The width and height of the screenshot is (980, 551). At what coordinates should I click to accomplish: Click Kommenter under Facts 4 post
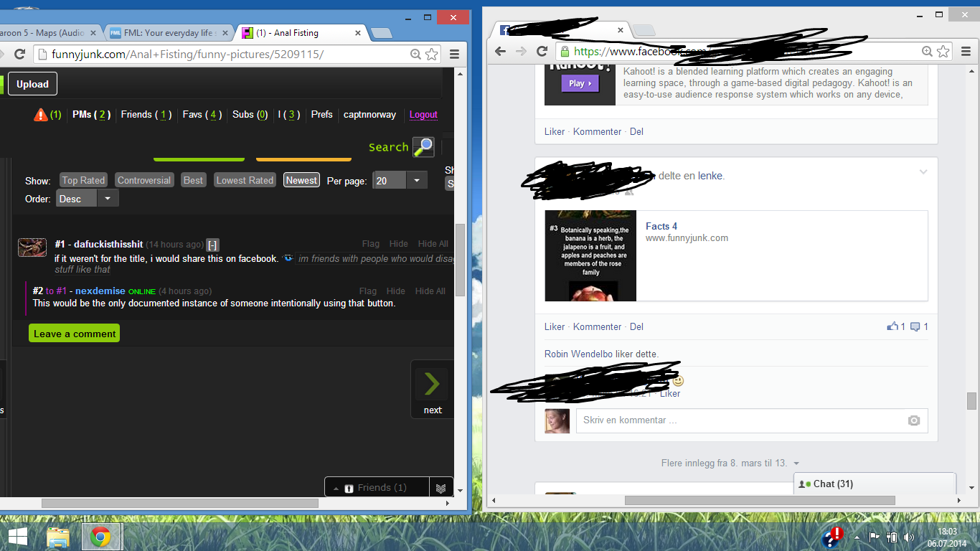point(597,326)
